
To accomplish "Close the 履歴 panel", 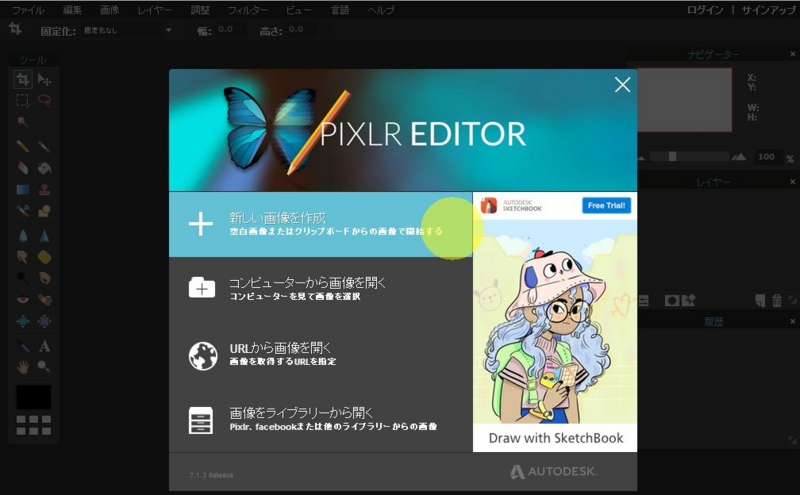I will [792, 321].
